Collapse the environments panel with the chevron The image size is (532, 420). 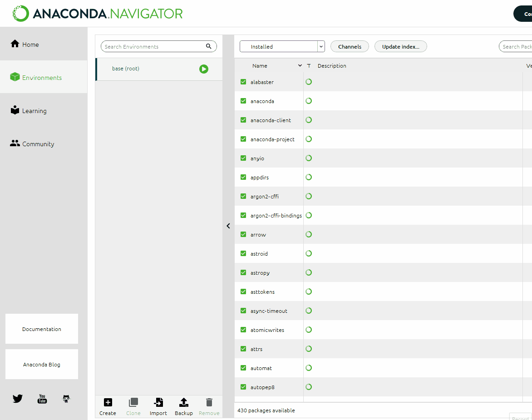(228, 226)
